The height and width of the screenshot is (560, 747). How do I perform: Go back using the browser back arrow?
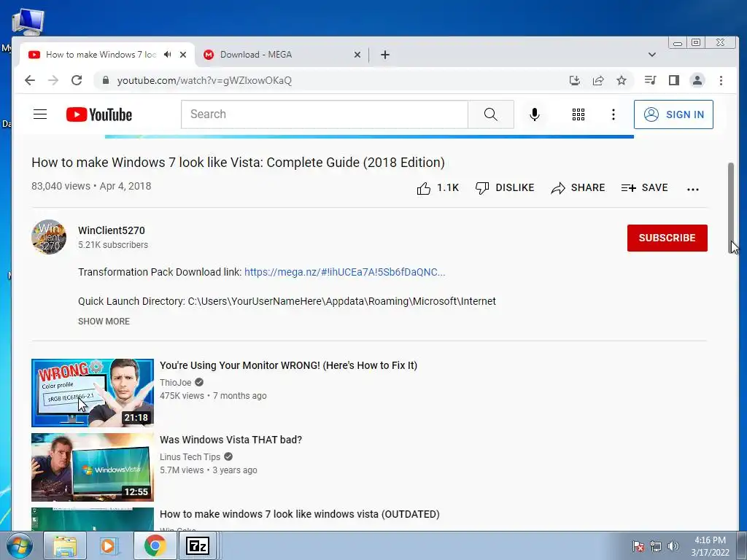click(29, 80)
